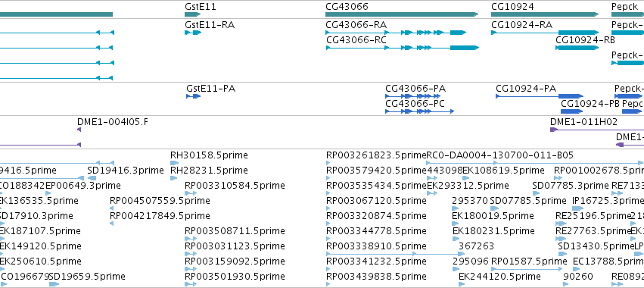Select the GstE11-PA protein glyph

click(194, 96)
